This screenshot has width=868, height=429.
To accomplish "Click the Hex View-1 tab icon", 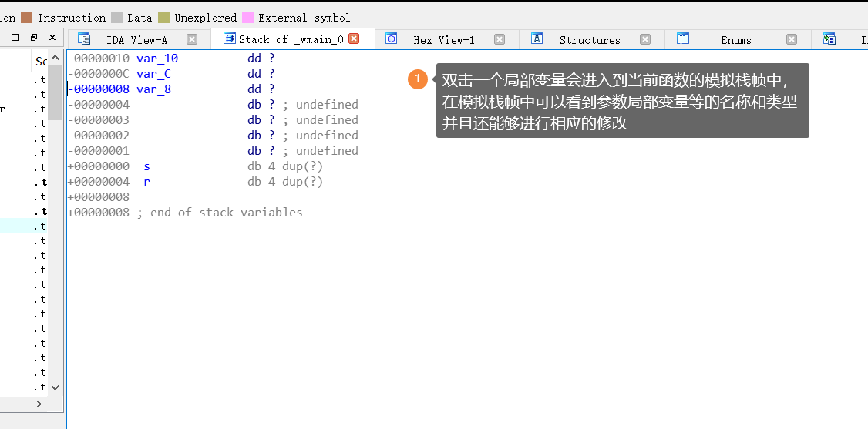I will tap(392, 39).
